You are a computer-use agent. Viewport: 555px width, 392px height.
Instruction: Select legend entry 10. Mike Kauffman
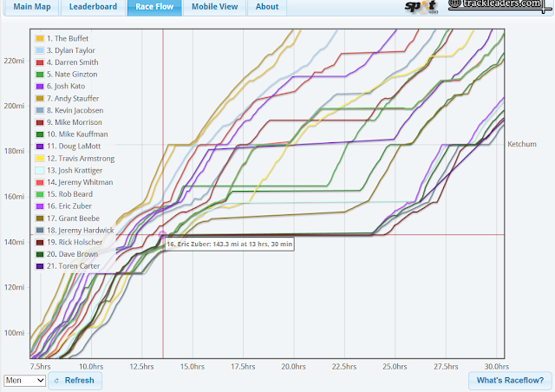coord(77,134)
